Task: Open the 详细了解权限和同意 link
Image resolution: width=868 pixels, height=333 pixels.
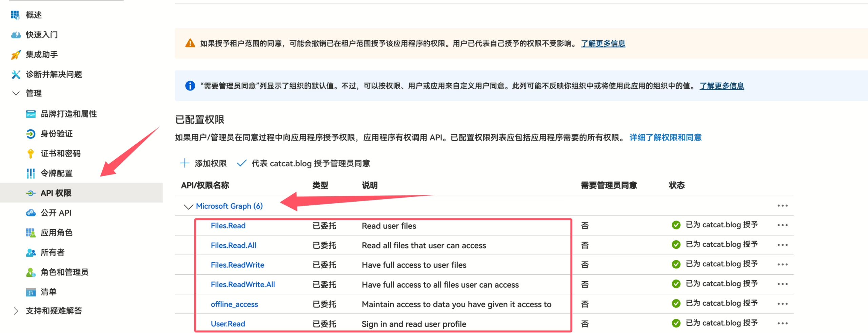Action: coord(666,137)
